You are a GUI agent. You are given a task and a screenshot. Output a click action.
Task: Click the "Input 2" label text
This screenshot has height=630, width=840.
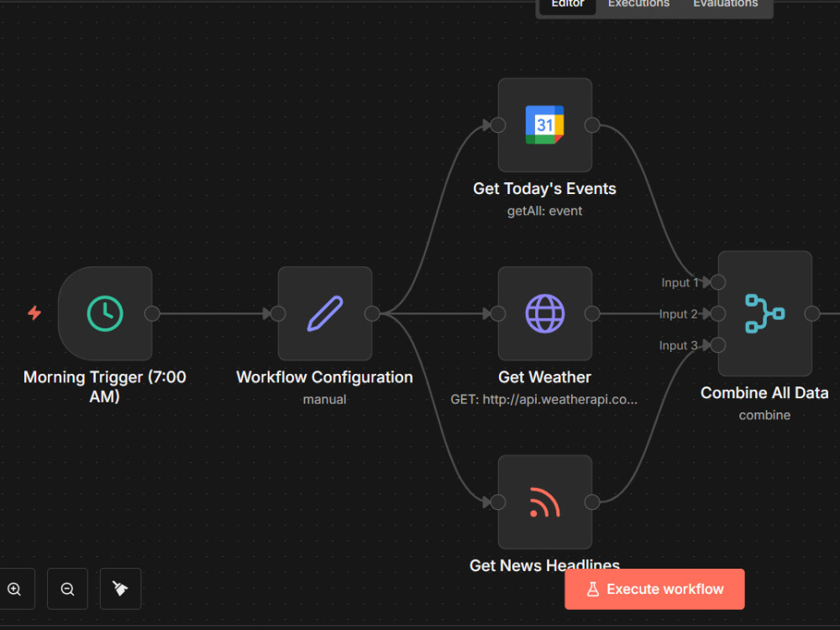click(678, 314)
